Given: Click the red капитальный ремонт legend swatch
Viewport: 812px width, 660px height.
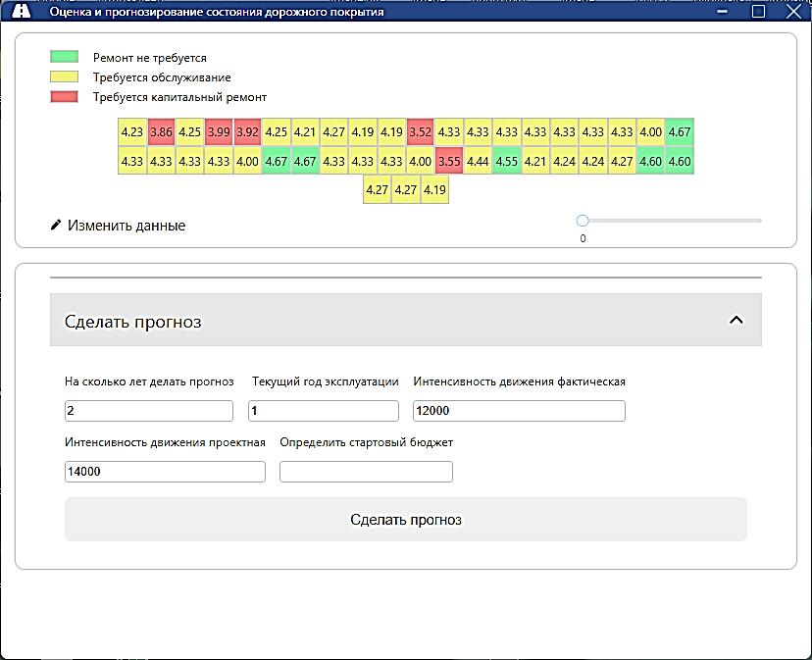Looking at the screenshot, I should pyautogui.click(x=64, y=97).
